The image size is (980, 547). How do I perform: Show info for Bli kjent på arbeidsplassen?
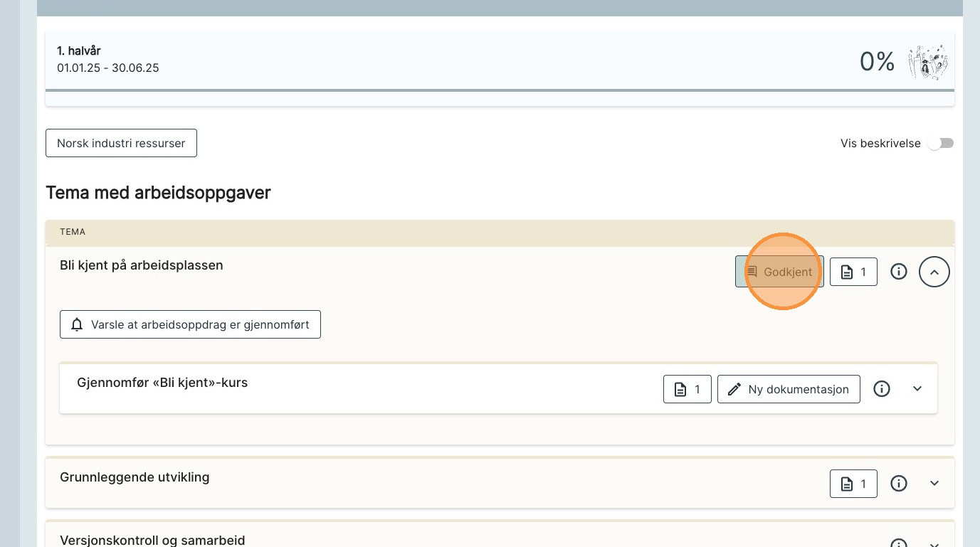[x=899, y=272]
